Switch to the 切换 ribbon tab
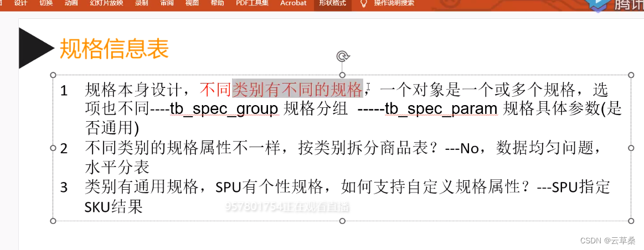644x250 pixels. [x=46, y=3]
